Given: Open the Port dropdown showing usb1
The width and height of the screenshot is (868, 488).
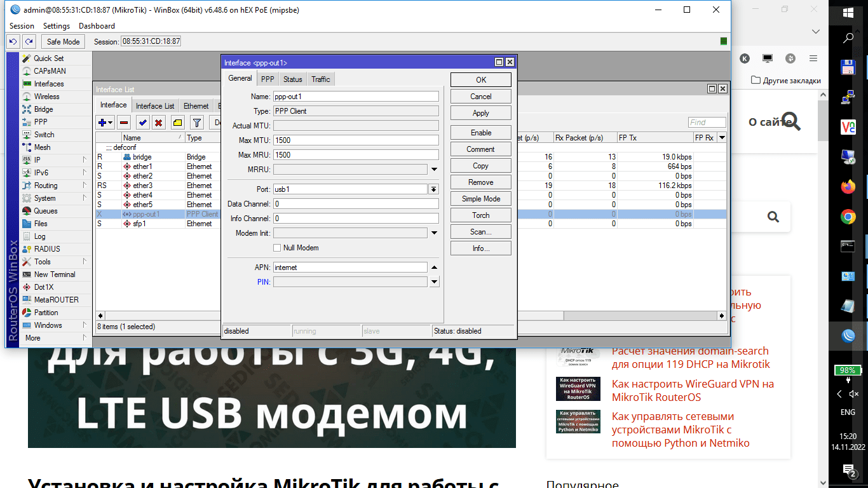Looking at the screenshot, I should pos(434,189).
